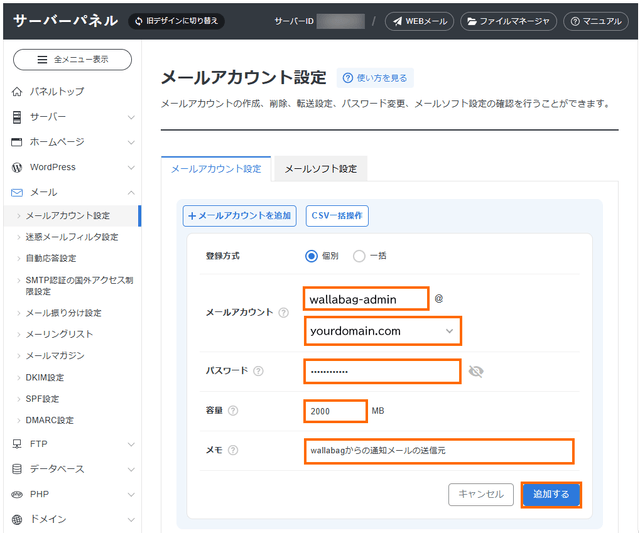Go to パネルトップ in sidebar
The width and height of the screenshot is (640, 533).
57,92
